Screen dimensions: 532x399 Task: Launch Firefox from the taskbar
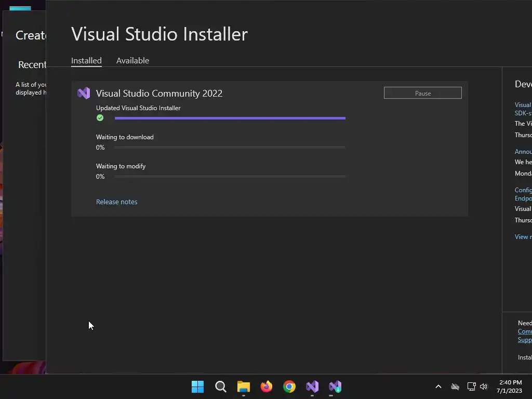click(x=267, y=387)
